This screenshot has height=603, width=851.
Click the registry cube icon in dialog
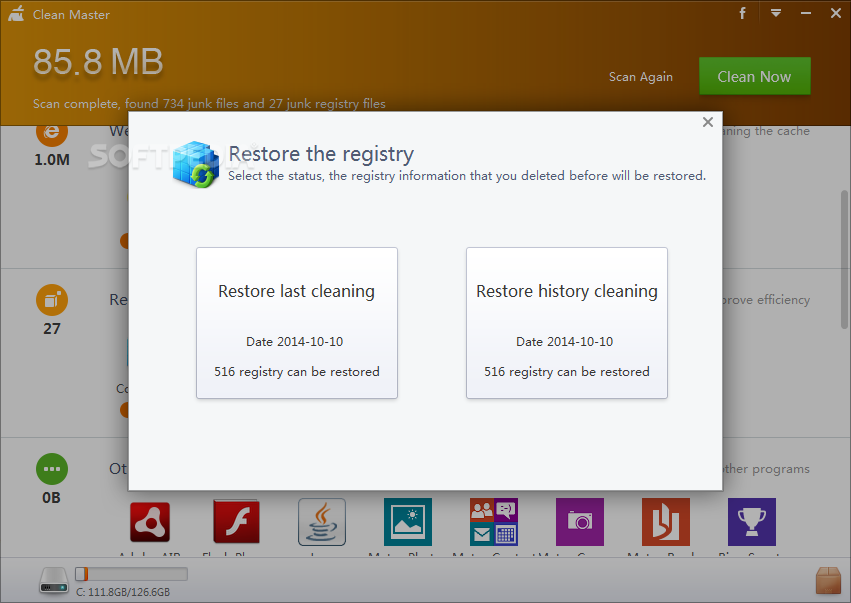[x=196, y=164]
